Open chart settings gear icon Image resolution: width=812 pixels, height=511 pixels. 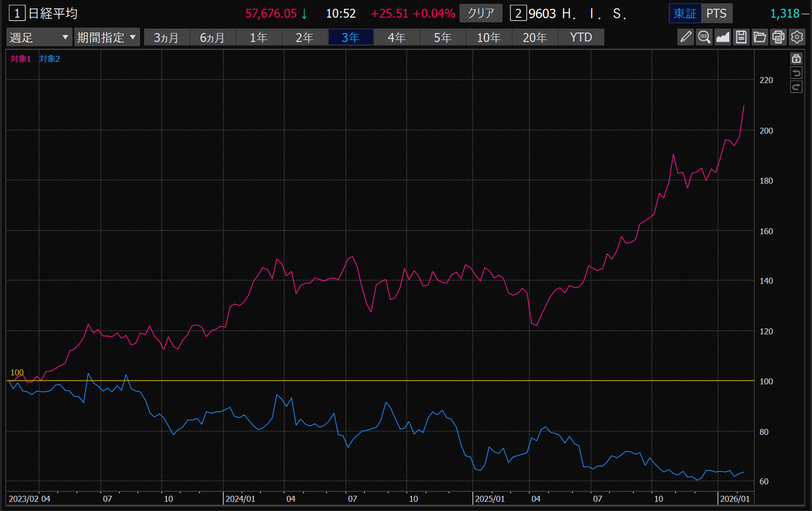pos(797,37)
